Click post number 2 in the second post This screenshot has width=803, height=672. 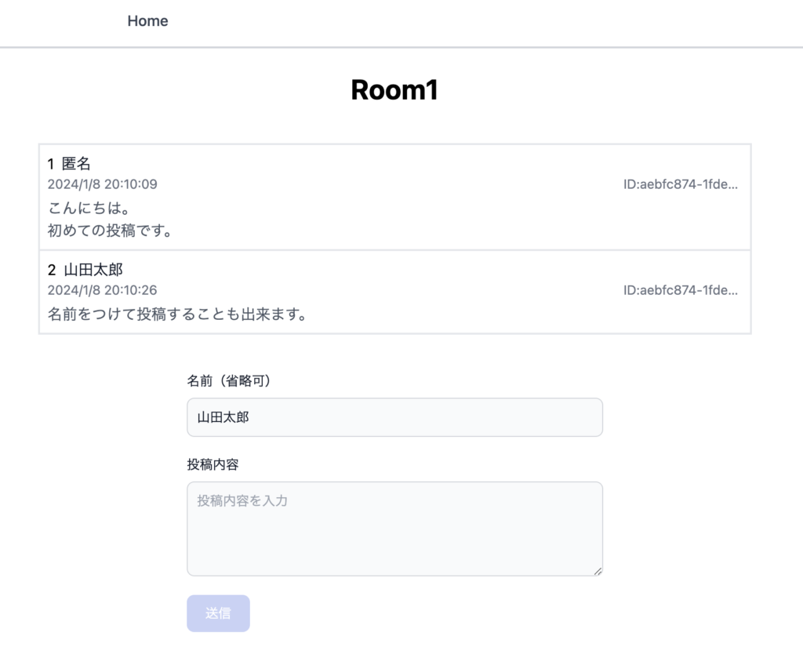[52, 270]
